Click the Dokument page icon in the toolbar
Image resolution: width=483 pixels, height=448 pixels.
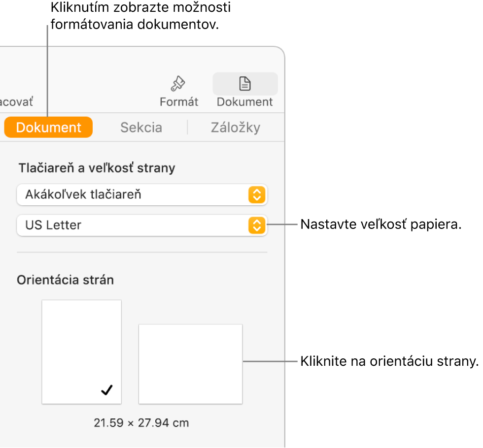tap(245, 84)
